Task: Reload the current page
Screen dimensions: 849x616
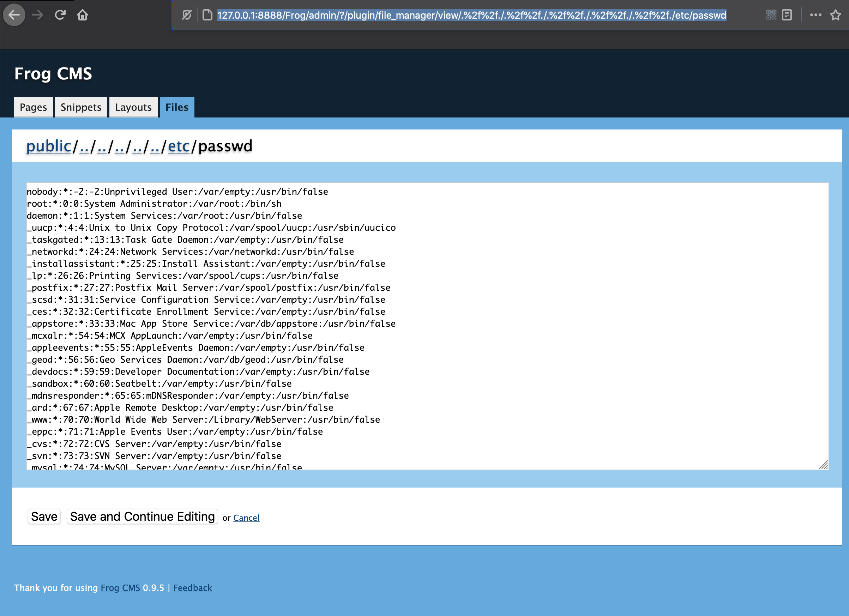Action: click(x=60, y=15)
